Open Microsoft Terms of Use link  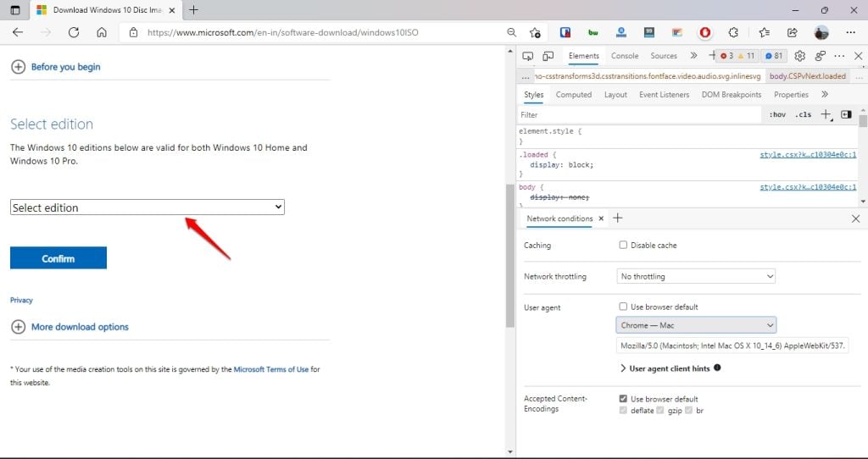pyautogui.click(x=270, y=369)
